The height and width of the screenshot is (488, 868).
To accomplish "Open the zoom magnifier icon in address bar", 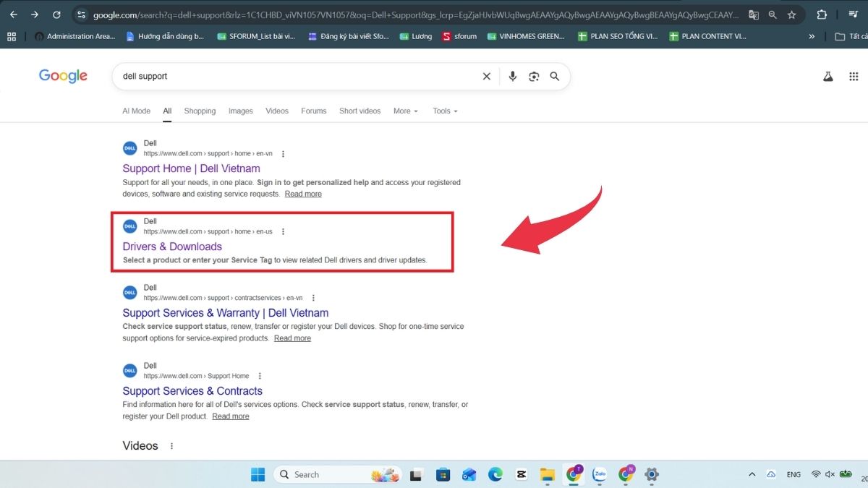I will click(773, 14).
